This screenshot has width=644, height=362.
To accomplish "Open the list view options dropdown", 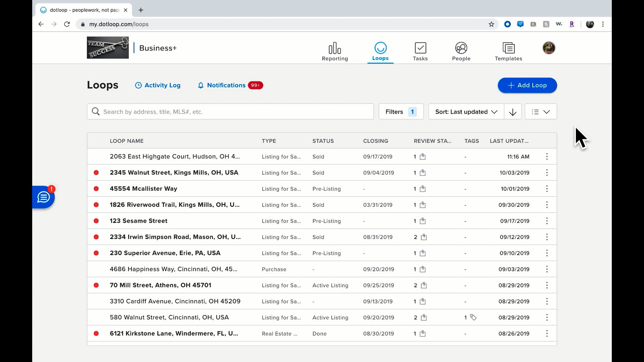I will point(541,112).
